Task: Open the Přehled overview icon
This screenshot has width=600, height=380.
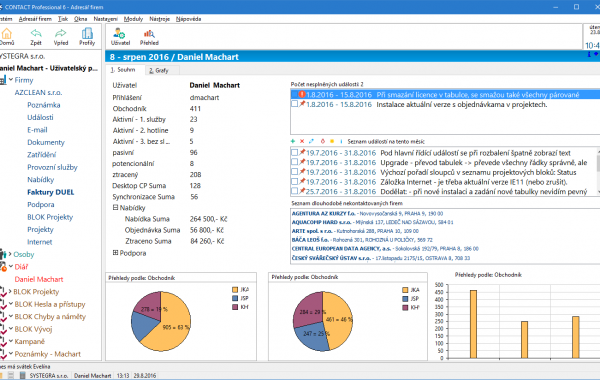Action: 149,34
